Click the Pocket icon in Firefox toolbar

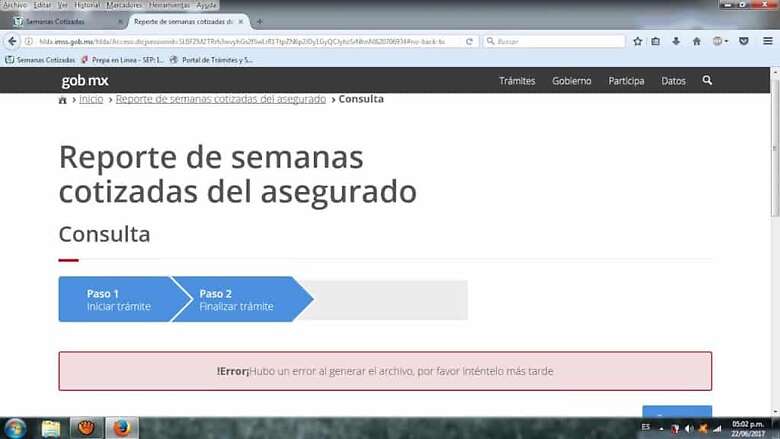(x=743, y=41)
